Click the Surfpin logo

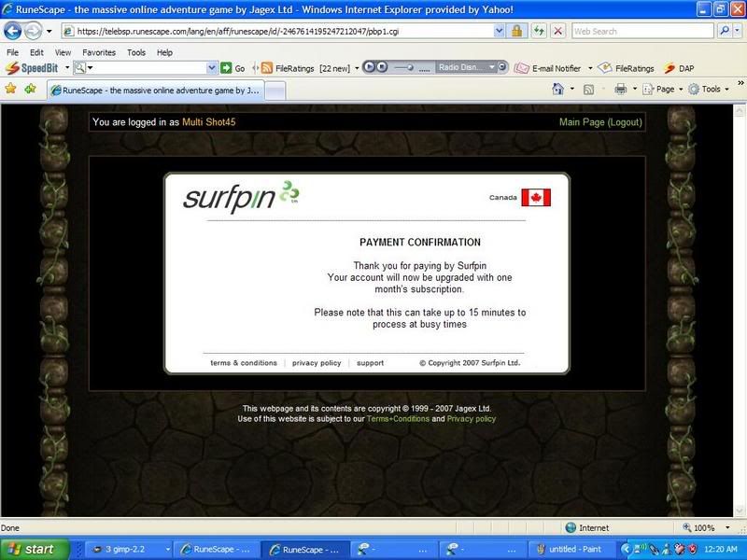click(241, 197)
